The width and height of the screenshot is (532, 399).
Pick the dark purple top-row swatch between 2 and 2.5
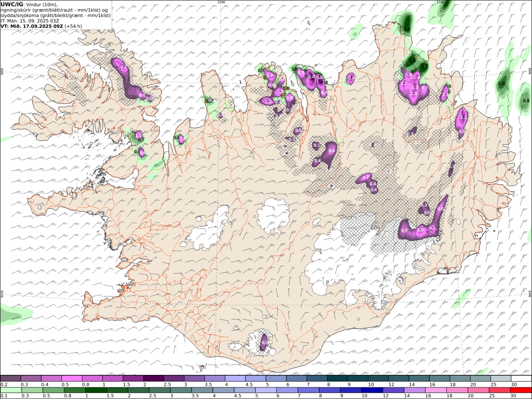coord(153,378)
